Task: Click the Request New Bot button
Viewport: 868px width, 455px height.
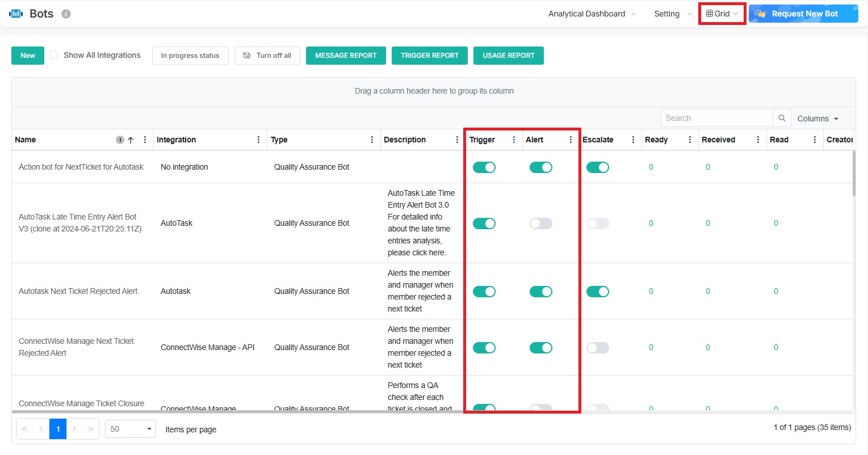Action: [x=803, y=14]
